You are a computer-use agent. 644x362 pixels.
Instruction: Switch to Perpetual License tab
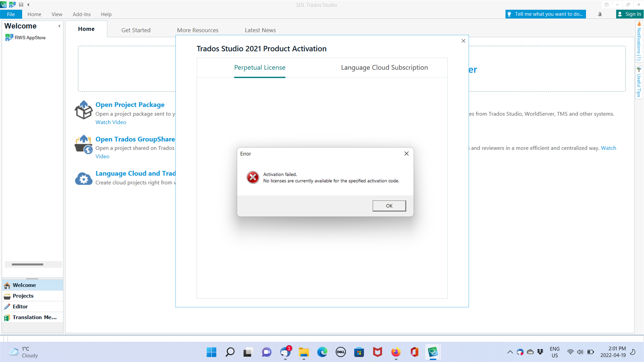click(259, 67)
